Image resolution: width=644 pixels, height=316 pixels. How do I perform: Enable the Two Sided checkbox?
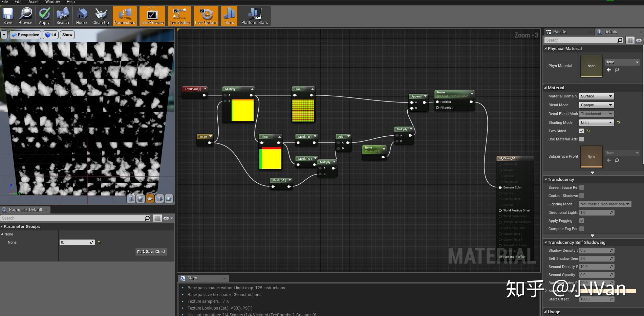pos(581,131)
